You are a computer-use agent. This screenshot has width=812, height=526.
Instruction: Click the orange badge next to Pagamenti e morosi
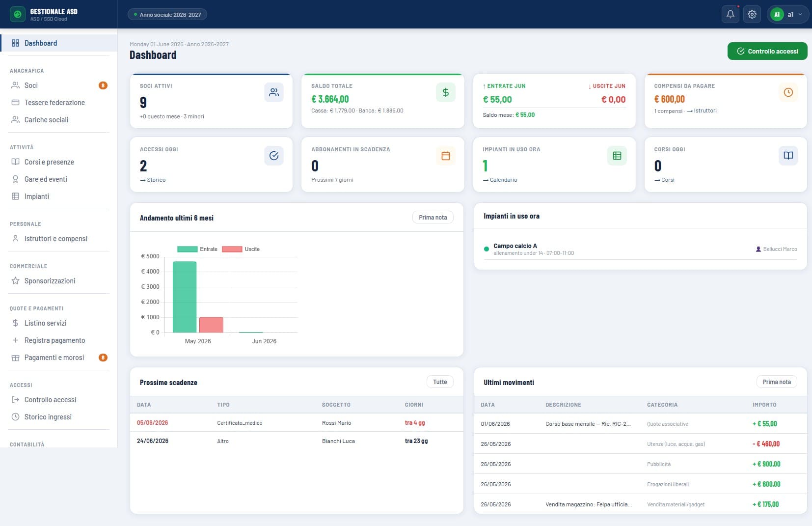click(103, 358)
